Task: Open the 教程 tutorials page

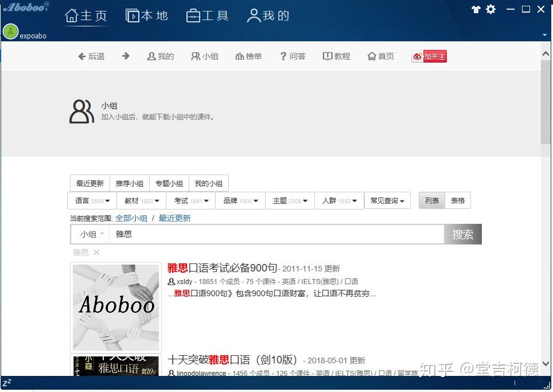Action: (336, 56)
